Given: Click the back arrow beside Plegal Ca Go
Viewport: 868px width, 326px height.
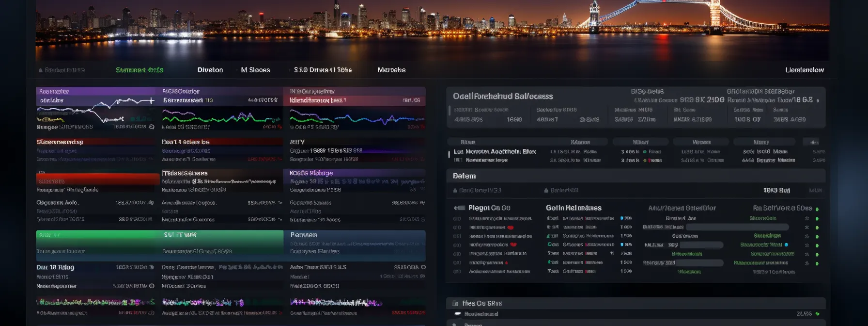Looking at the screenshot, I should click(459, 208).
